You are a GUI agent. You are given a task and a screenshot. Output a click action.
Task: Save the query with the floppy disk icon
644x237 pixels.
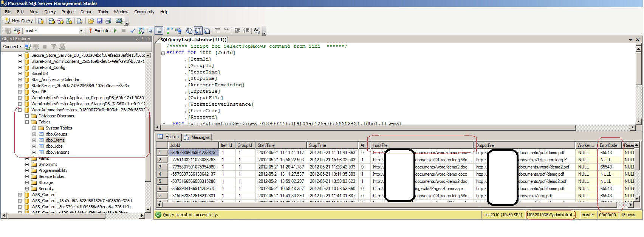[100, 21]
